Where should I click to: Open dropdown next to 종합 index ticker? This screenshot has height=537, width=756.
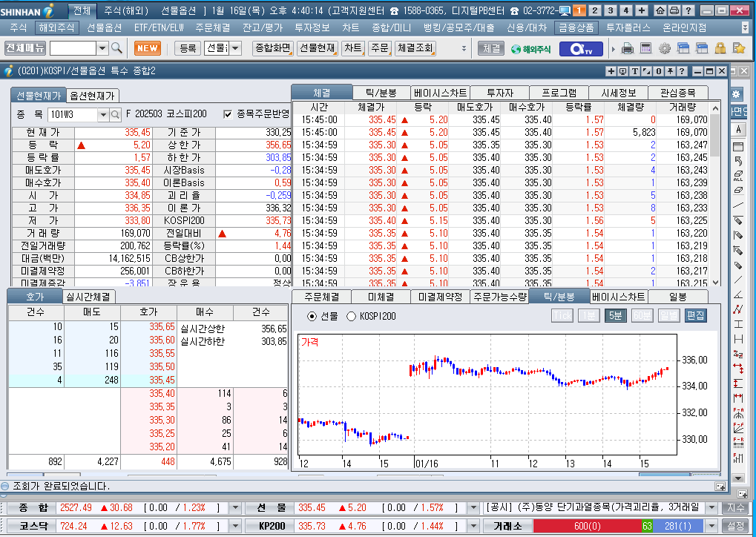coord(235,507)
